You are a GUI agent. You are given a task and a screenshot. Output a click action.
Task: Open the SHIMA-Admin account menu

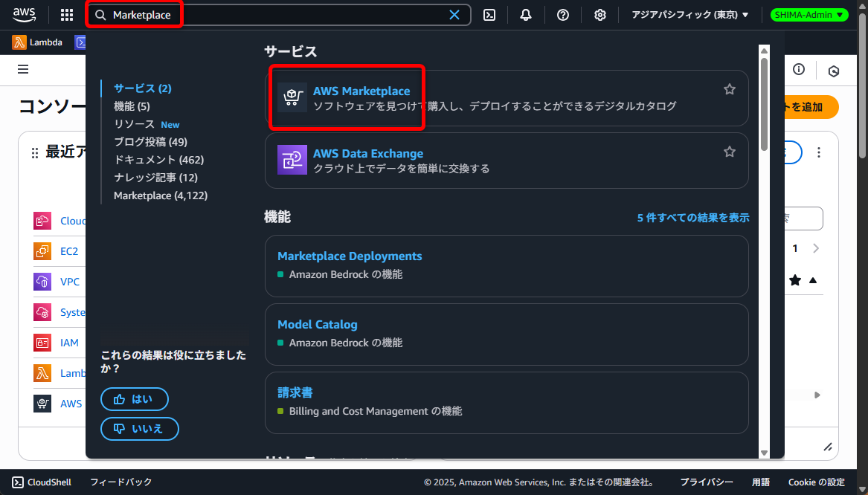coord(808,15)
